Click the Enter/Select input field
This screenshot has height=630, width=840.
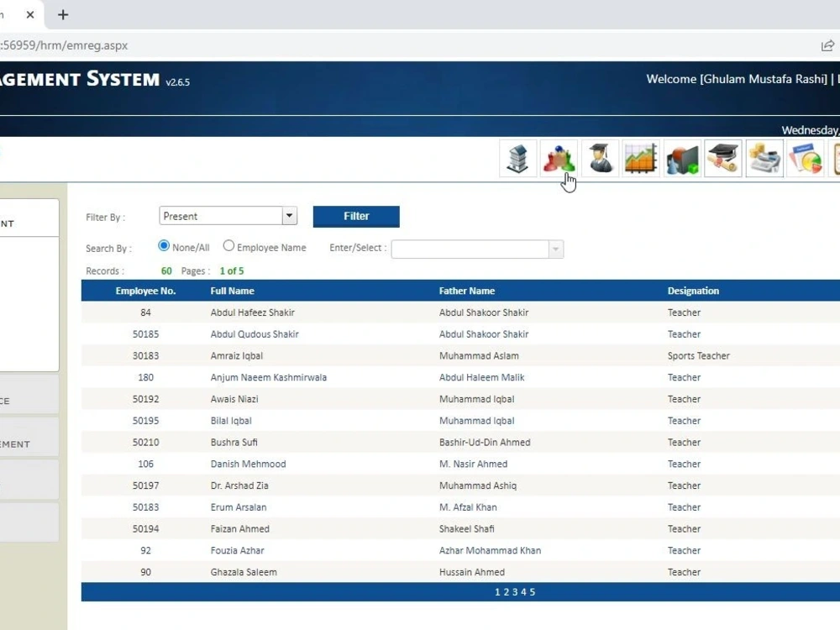pyautogui.click(x=470, y=249)
